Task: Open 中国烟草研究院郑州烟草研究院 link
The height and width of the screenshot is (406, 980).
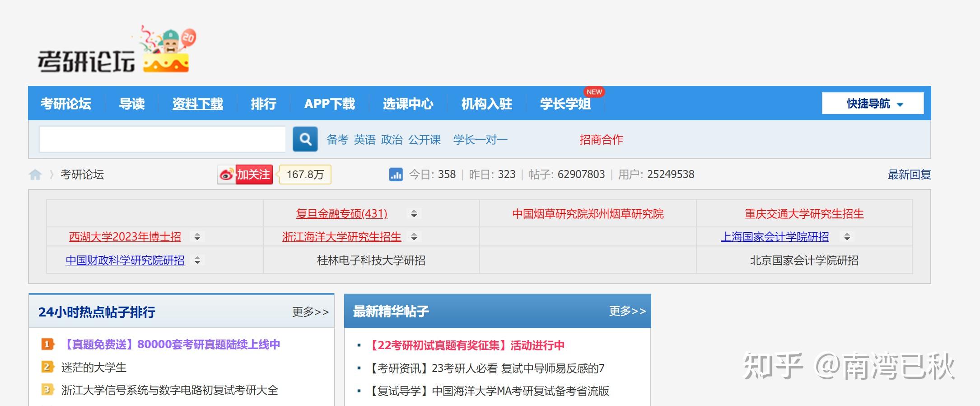Action: (588, 213)
